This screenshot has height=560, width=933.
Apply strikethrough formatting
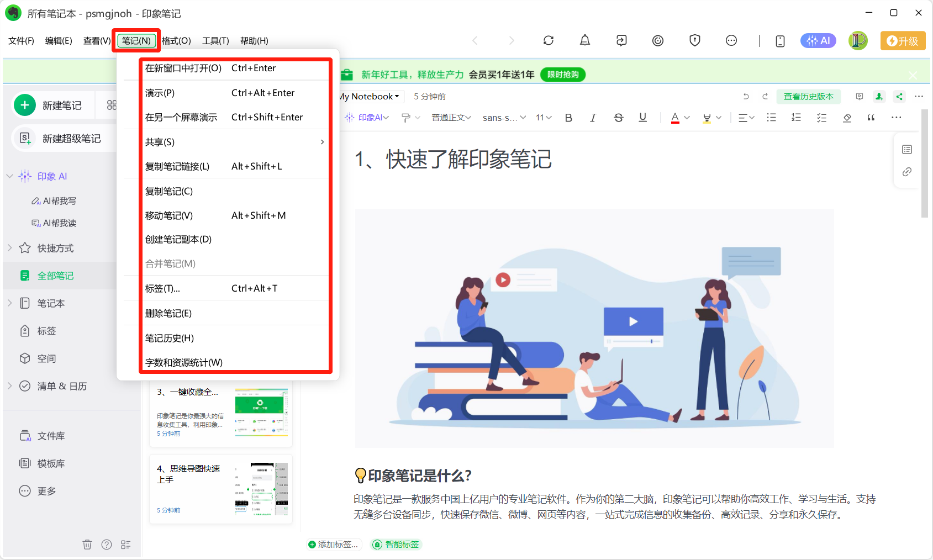[x=618, y=117]
